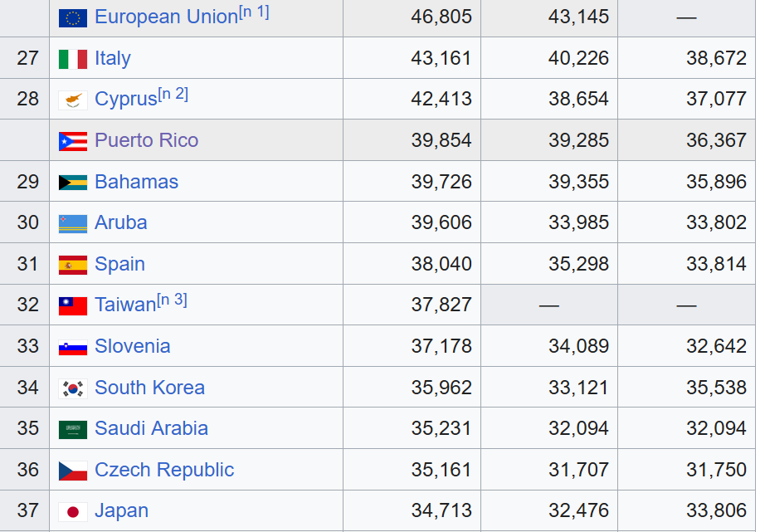Click the Spain flag icon
This screenshot has height=532, width=765.
[73, 265]
